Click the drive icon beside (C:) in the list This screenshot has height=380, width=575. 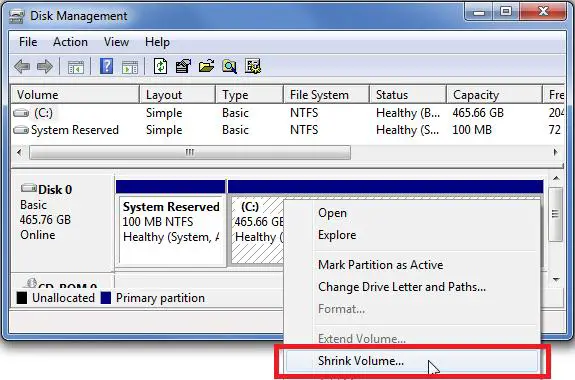[x=21, y=113]
